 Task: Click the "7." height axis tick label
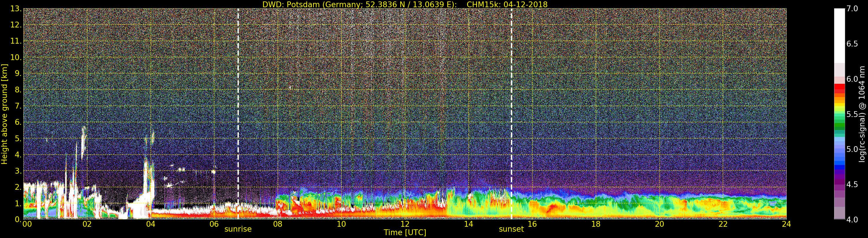coord(18,106)
